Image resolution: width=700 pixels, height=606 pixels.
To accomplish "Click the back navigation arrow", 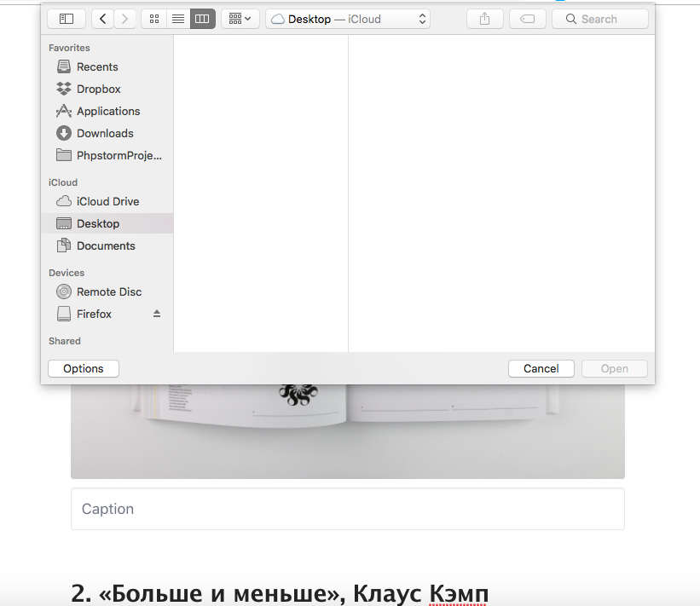I will pyautogui.click(x=101, y=19).
